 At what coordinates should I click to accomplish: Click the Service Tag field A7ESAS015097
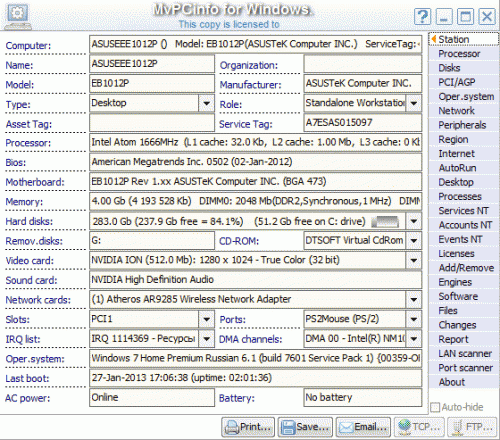tap(363, 123)
